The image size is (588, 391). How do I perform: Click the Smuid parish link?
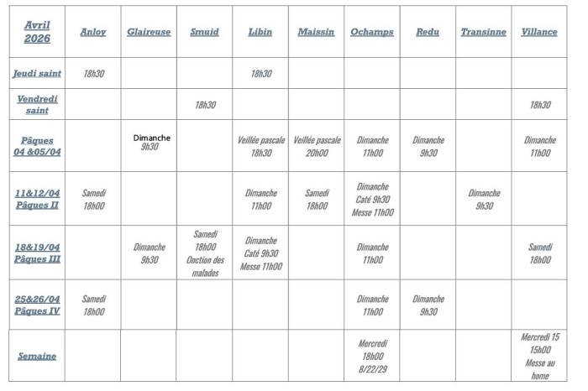204,32
